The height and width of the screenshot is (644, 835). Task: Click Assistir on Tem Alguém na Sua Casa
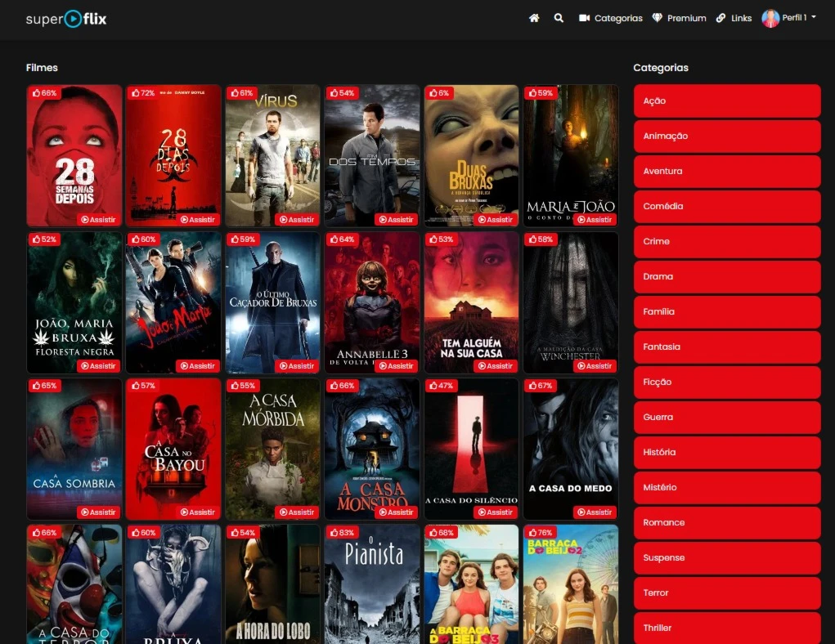click(496, 365)
